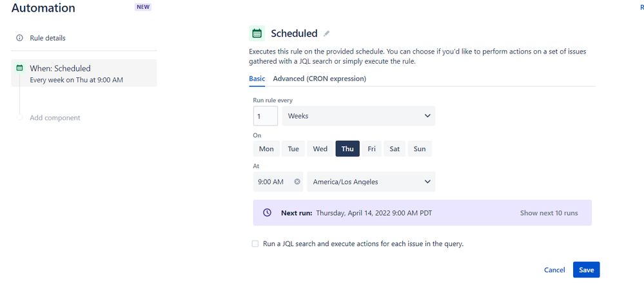The width and height of the screenshot is (644, 291).
Task: Click the calendar icon in When: Scheduled step
Action: (x=19, y=68)
